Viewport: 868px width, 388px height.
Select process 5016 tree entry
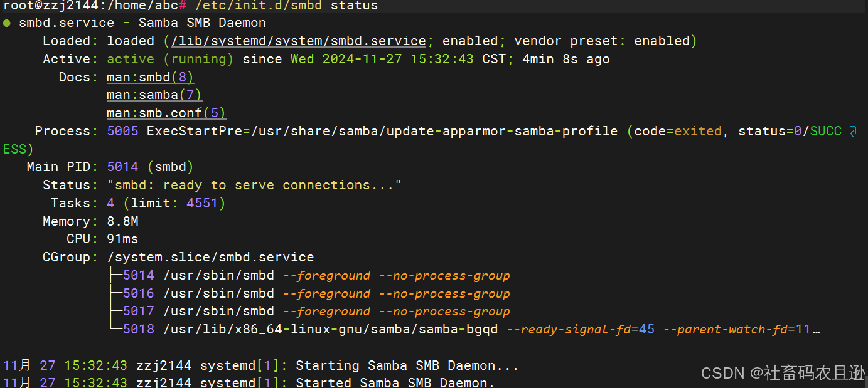point(309,294)
